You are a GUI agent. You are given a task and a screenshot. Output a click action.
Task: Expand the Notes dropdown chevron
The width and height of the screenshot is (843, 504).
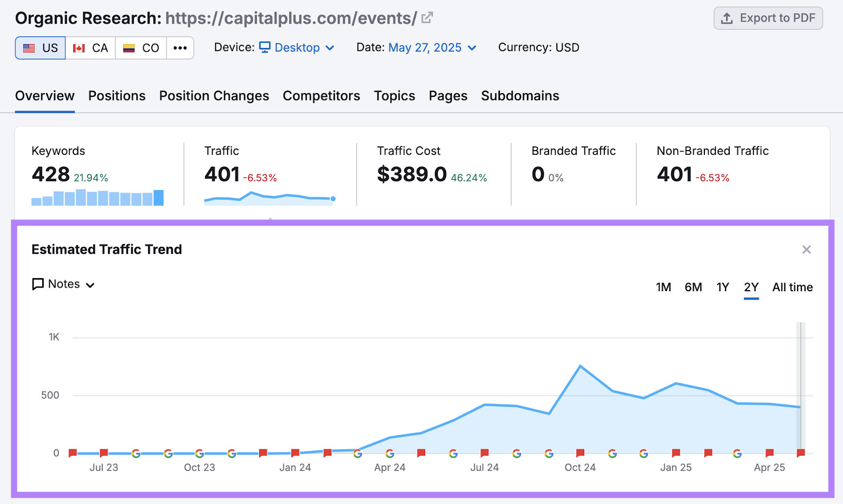click(x=91, y=285)
